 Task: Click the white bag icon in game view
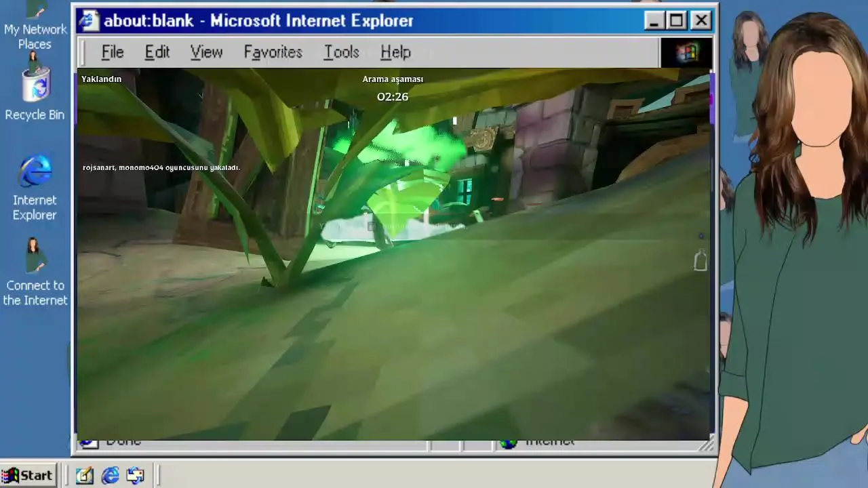point(700,261)
